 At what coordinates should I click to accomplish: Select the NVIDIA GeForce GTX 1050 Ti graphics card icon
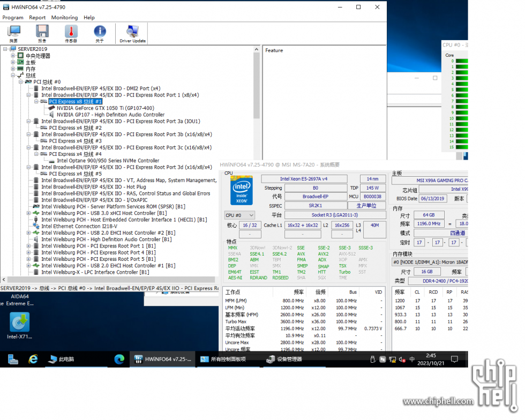pyautogui.click(x=51, y=108)
